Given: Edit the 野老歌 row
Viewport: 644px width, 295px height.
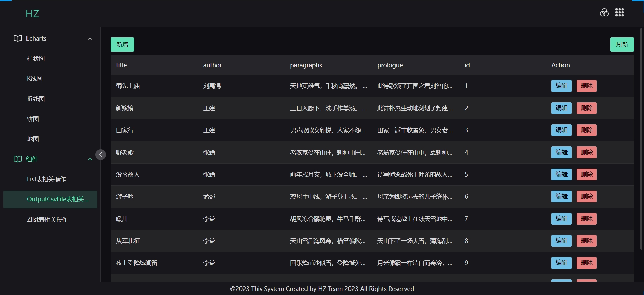Looking at the screenshot, I should (561, 152).
